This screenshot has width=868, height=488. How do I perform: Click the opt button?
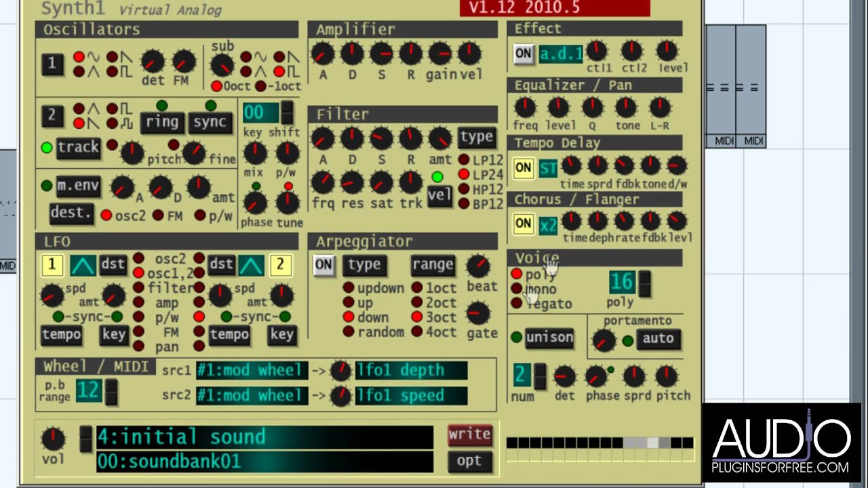pyautogui.click(x=469, y=461)
